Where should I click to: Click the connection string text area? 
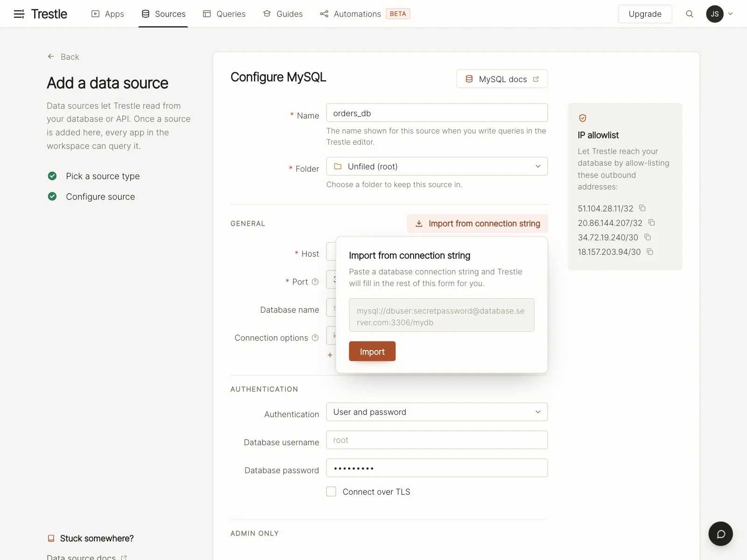click(x=442, y=315)
